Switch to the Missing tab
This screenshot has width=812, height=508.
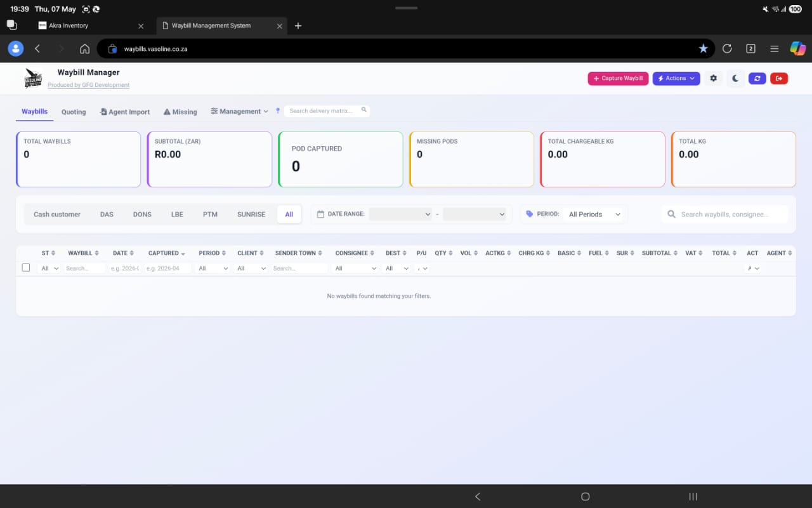[x=180, y=112]
